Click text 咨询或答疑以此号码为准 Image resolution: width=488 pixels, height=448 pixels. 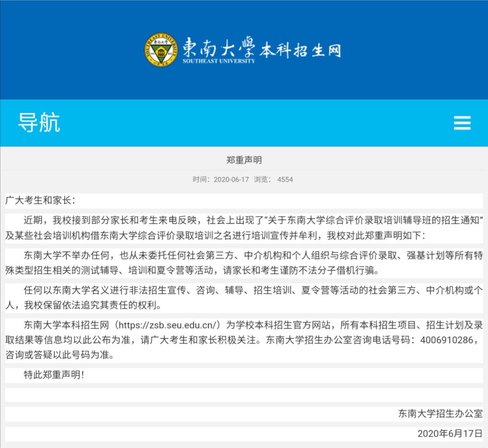point(60,355)
